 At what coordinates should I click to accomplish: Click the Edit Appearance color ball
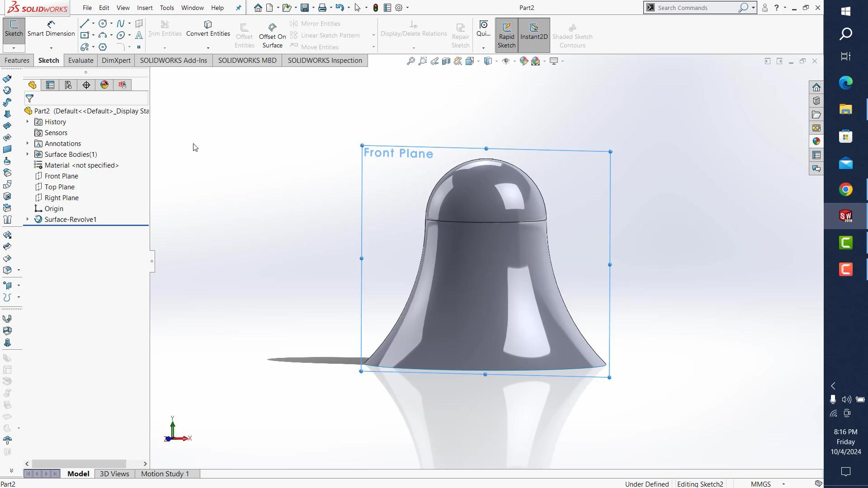click(524, 61)
